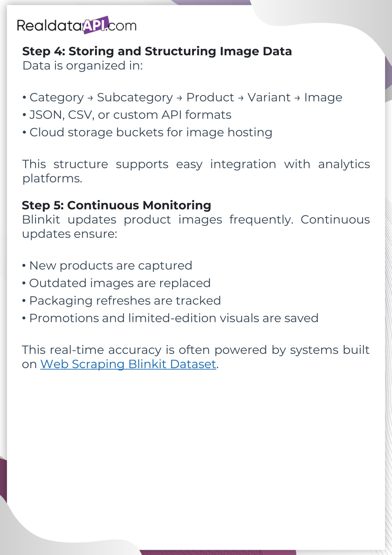Select the Outdated images are replaced bullet
The width and height of the screenshot is (392, 555).
(x=120, y=283)
